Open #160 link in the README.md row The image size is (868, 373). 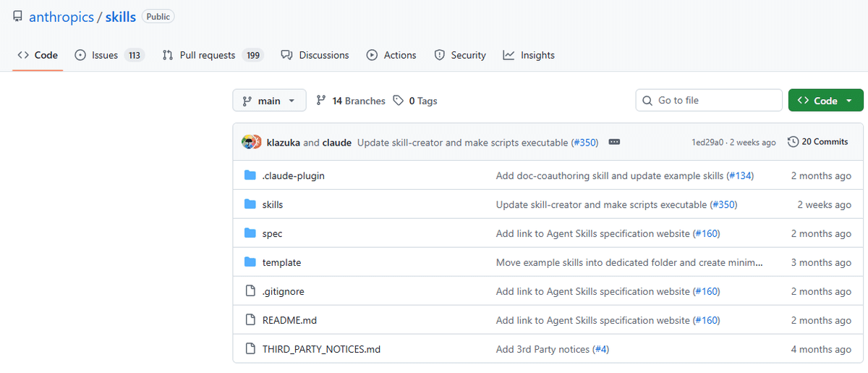707,321
